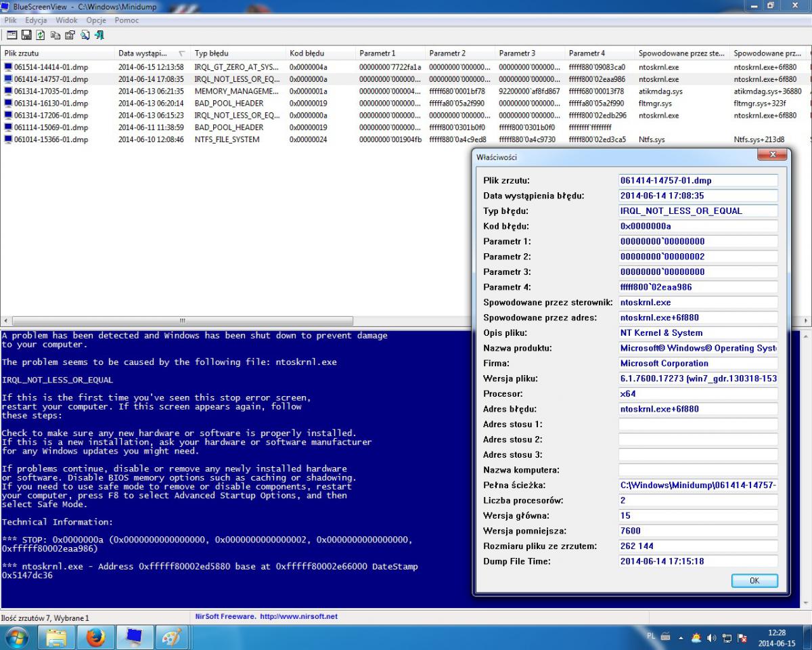Image resolution: width=812 pixels, height=650 pixels.
Task: Open the Advanced Options toolbar icon
Action: [12, 35]
